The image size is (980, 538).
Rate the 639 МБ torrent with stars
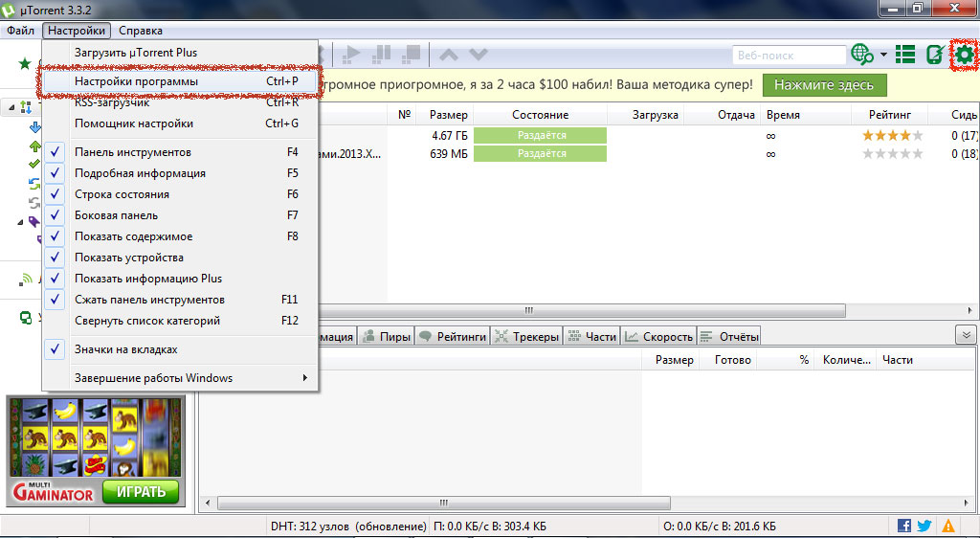[x=893, y=154]
